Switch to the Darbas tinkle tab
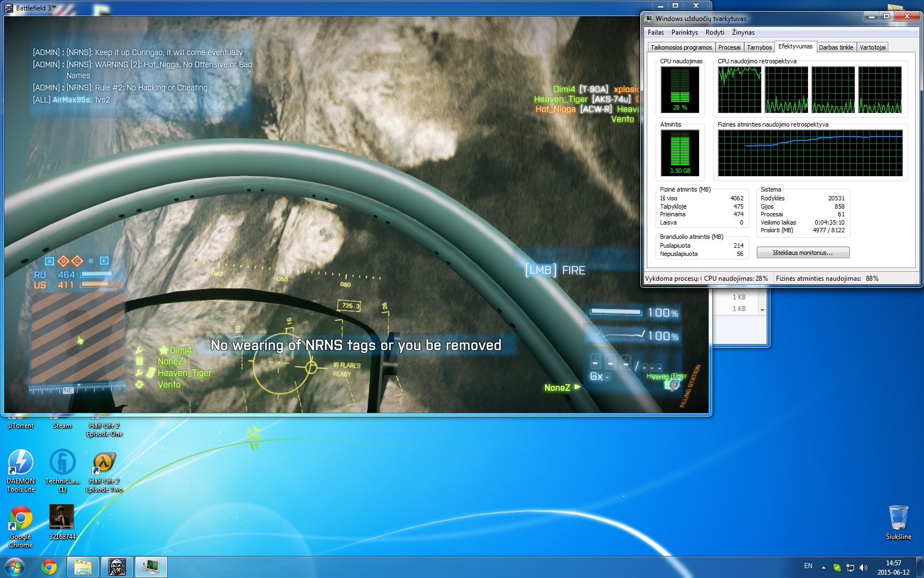Viewport: 924px width, 578px height. (x=836, y=47)
